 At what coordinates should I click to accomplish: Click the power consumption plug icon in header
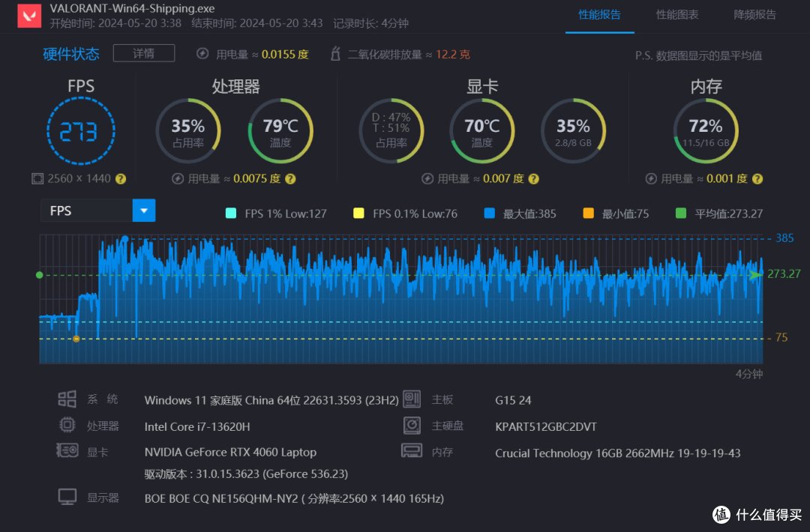pyautogui.click(x=202, y=54)
